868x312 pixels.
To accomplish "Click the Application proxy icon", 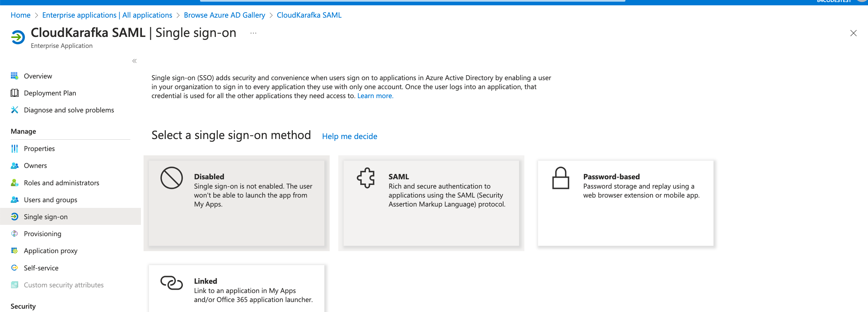I will tap(15, 250).
